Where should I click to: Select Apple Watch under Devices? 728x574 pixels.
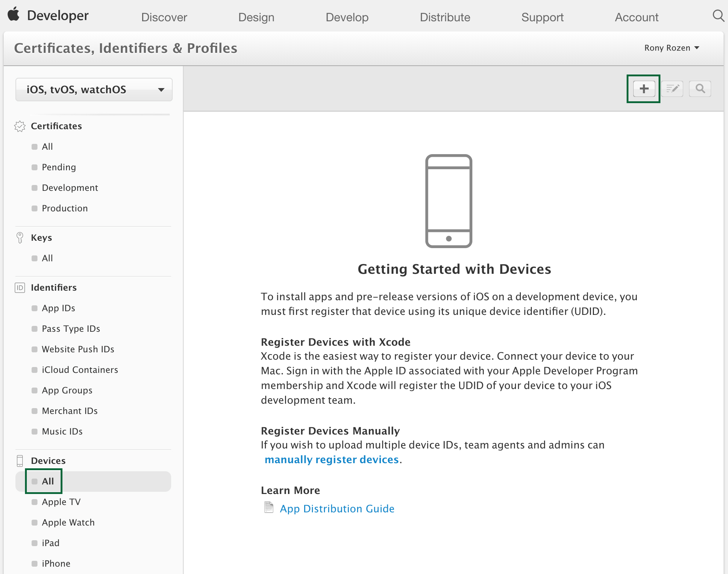pyautogui.click(x=68, y=523)
